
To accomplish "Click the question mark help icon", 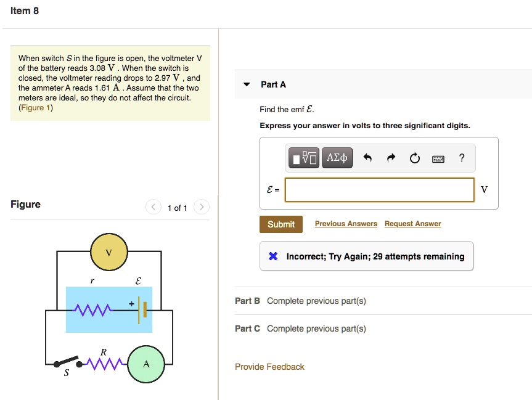I will (462, 158).
